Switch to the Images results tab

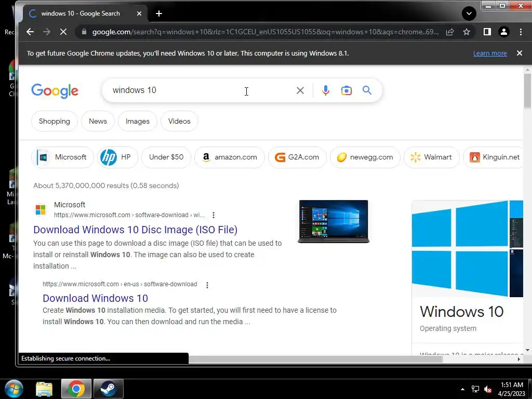(137, 121)
